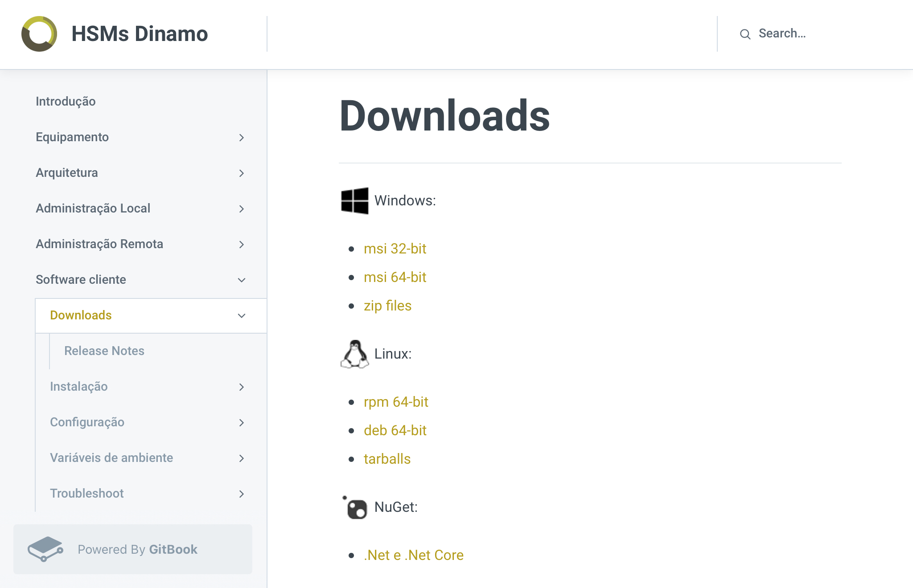The width and height of the screenshot is (913, 588).
Task: Click the GitBook logo icon
Action: 45,549
